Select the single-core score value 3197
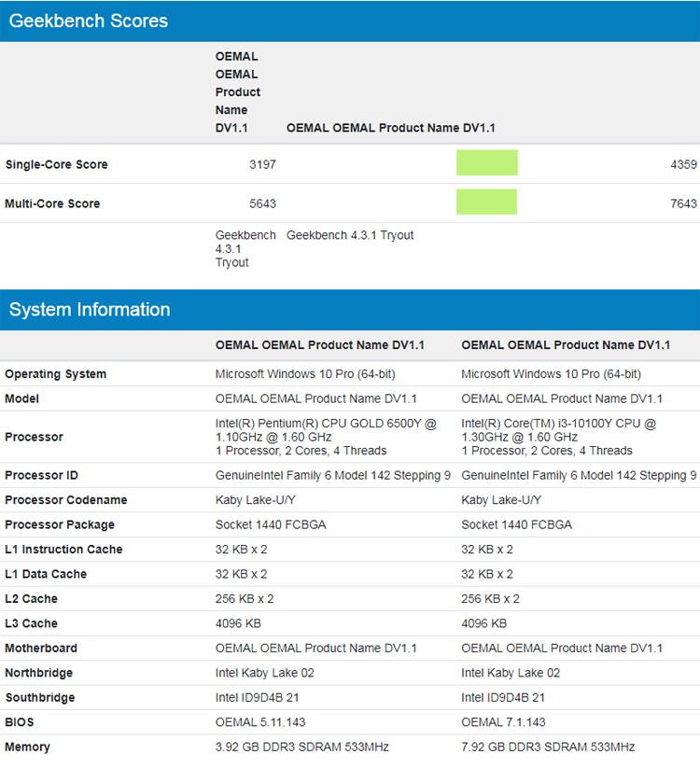700x768 pixels. (x=262, y=164)
